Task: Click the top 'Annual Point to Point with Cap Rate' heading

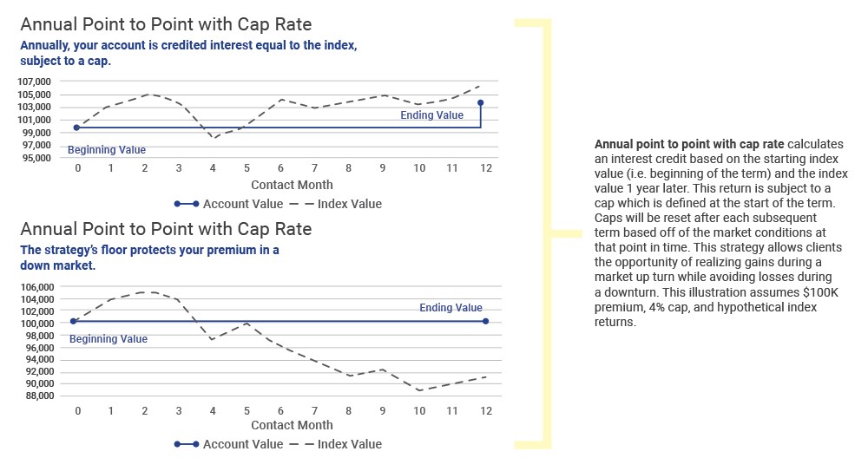Action: pos(166,24)
